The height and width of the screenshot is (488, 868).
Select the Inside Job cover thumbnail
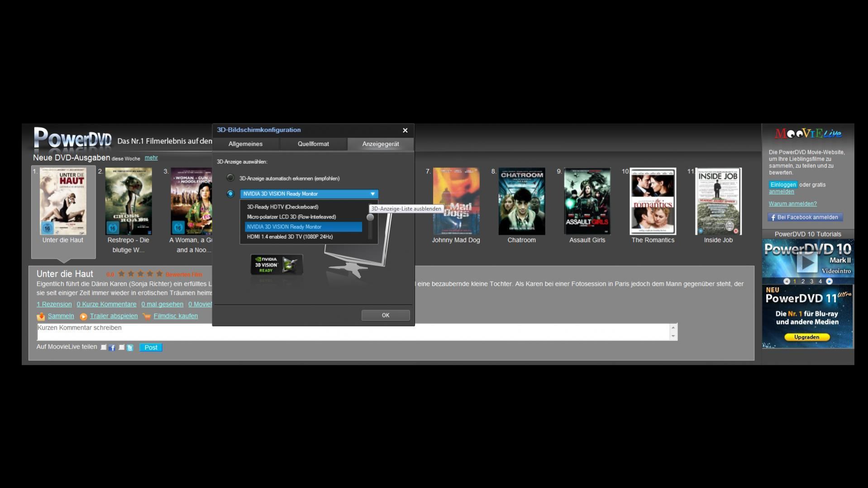click(718, 201)
